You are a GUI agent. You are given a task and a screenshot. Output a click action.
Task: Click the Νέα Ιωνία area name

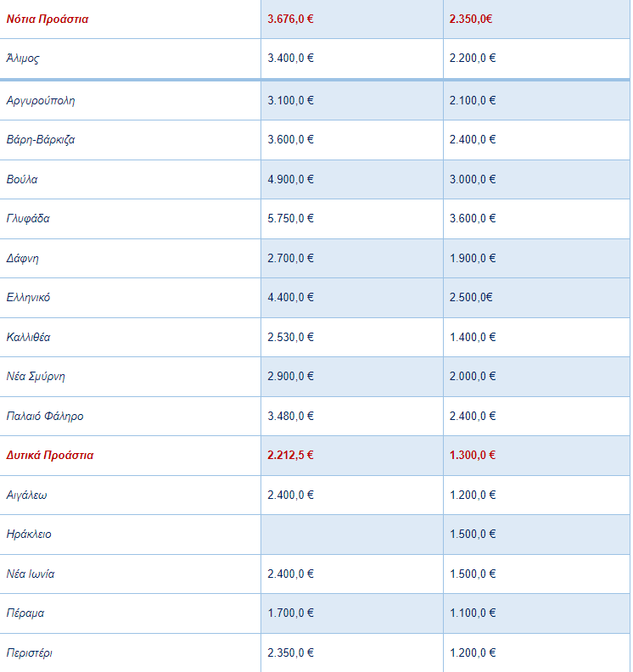coord(31,574)
